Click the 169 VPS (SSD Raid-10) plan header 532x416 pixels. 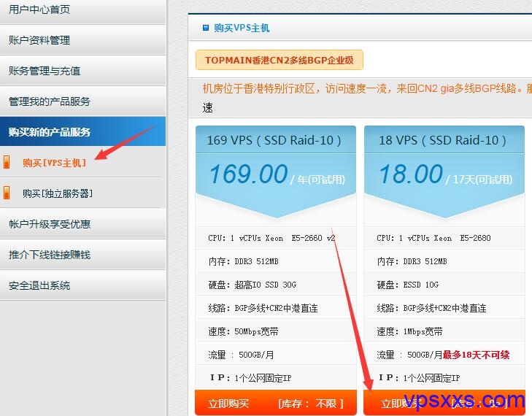tap(274, 140)
